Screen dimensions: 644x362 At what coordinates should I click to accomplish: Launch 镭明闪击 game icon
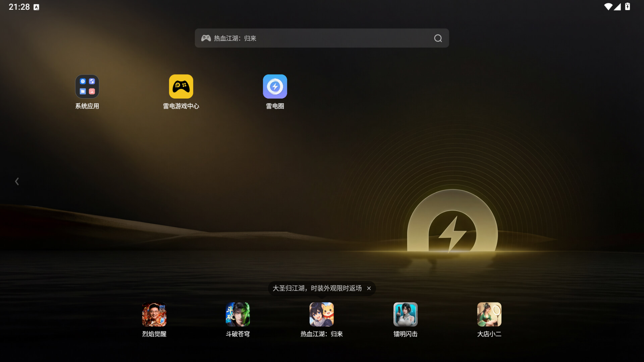[x=405, y=315]
